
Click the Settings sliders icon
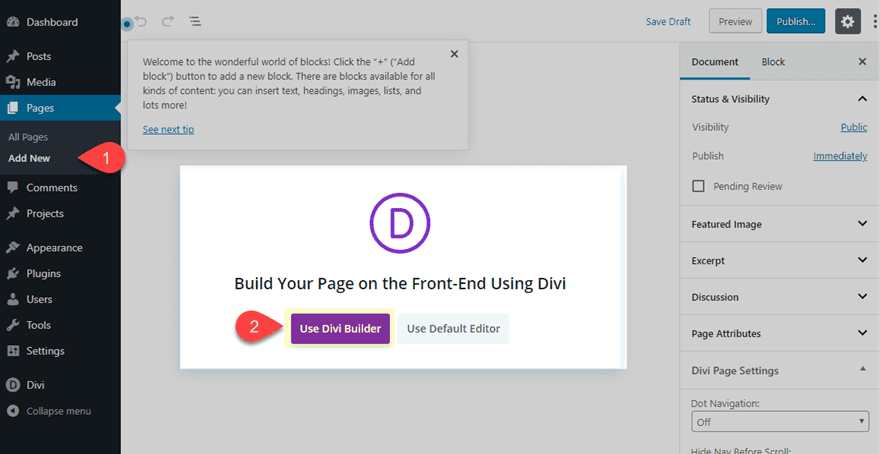click(13, 351)
